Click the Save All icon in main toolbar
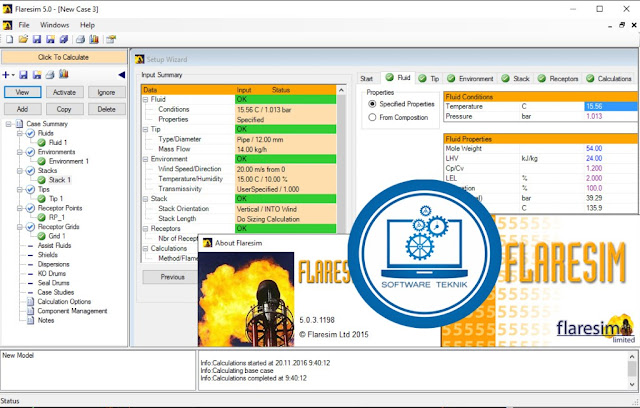Viewport: 640px width, 408px height. tap(64, 39)
